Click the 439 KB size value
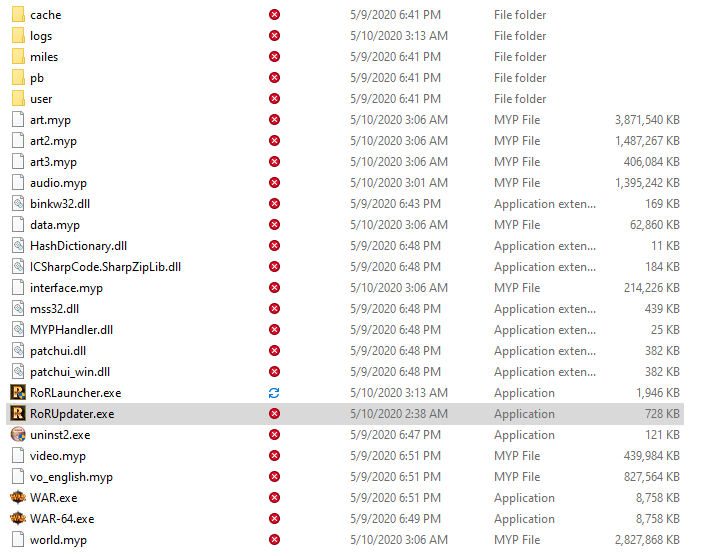720x556 pixels. coord(662,309)
